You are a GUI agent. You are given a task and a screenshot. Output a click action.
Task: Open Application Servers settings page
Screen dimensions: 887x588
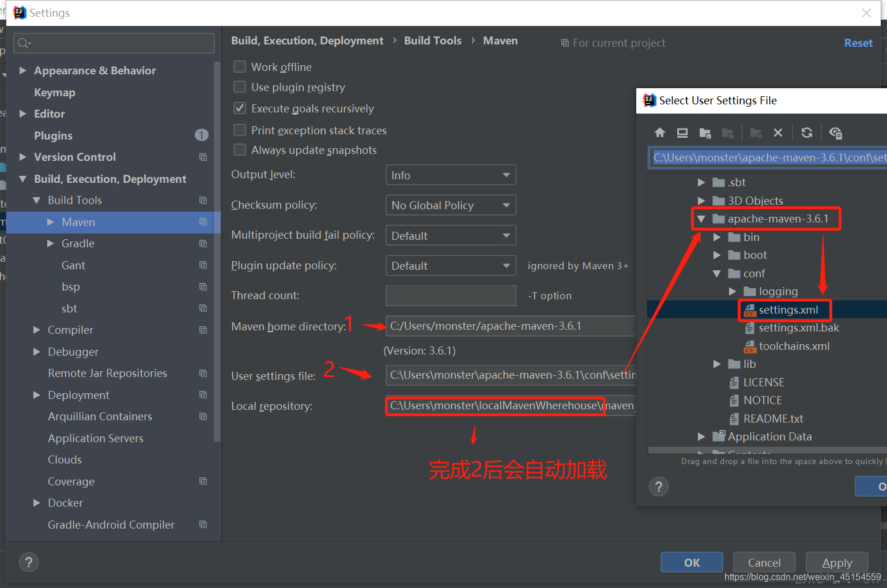[x=96, y=438]
